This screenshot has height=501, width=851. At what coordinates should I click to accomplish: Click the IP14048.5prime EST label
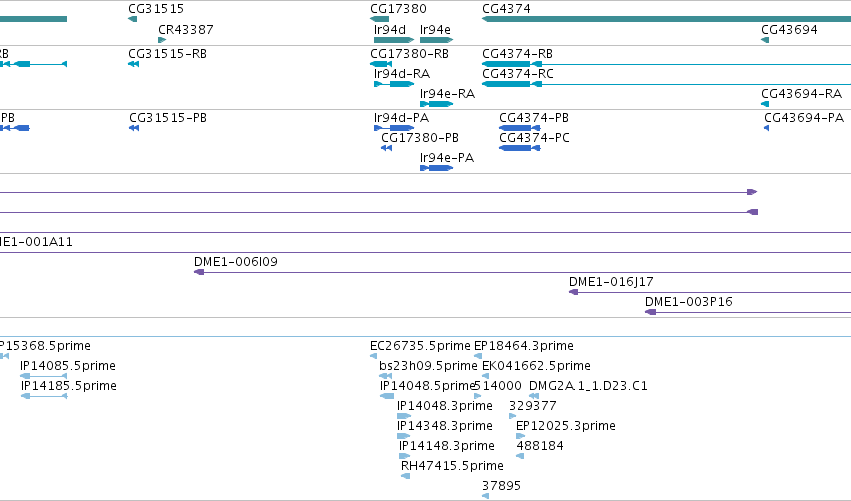[427, 386]
